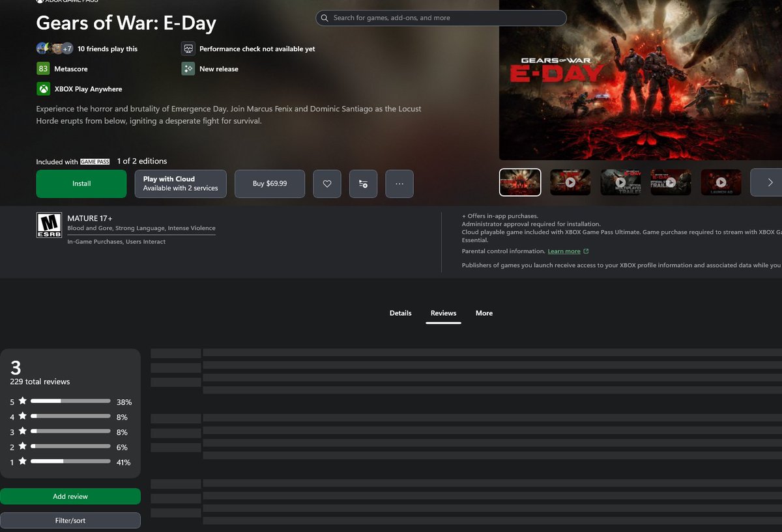
Task: Click the 1 star rating bar
Action: (x=70, y=462)
